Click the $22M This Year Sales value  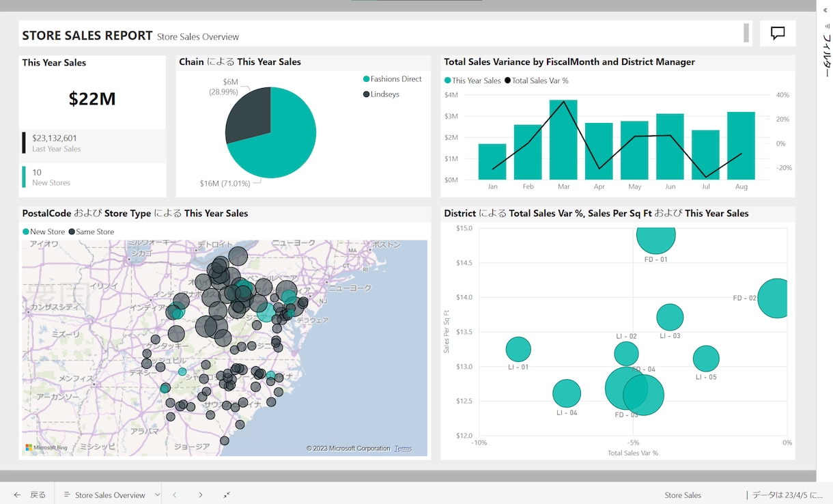click(x=92, y=99)
